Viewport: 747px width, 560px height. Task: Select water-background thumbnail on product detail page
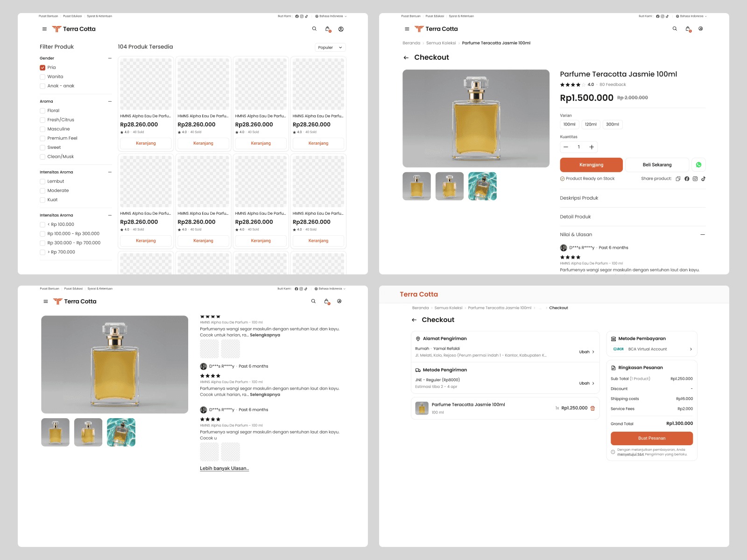482,186
